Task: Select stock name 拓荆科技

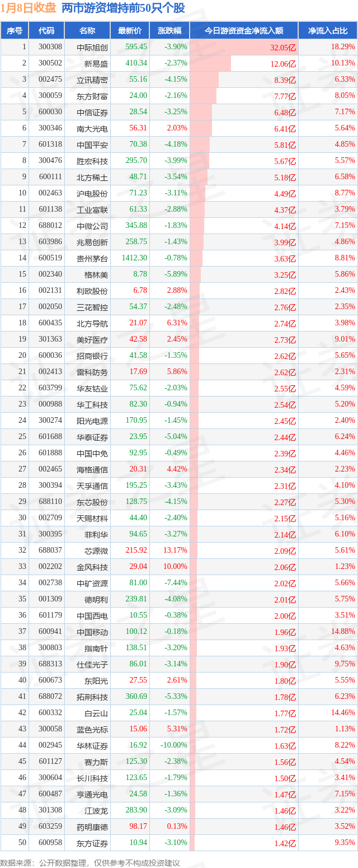Action: point(92,697)
